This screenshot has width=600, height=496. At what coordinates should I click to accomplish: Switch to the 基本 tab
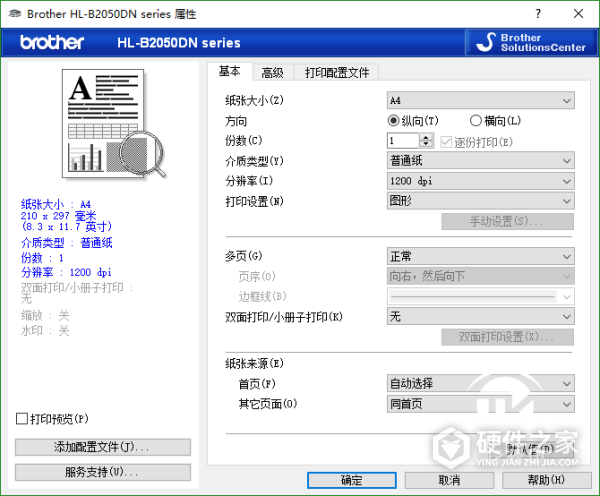pos(230,71)
